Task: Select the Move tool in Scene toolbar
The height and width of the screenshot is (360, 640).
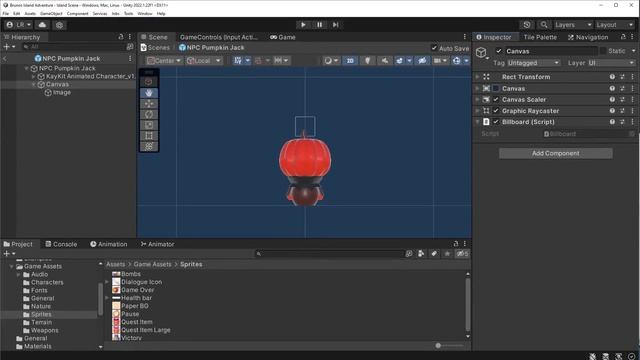Action: (x=149, y=104)
